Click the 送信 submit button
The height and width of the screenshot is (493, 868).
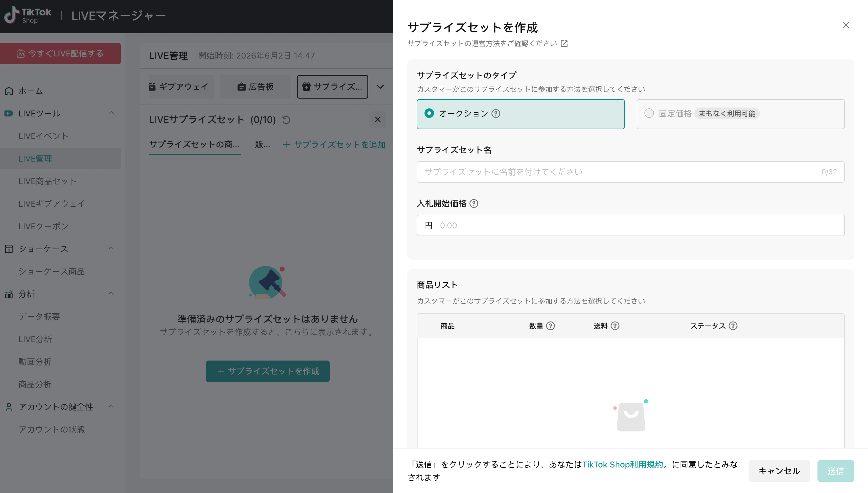click(836, 471)
